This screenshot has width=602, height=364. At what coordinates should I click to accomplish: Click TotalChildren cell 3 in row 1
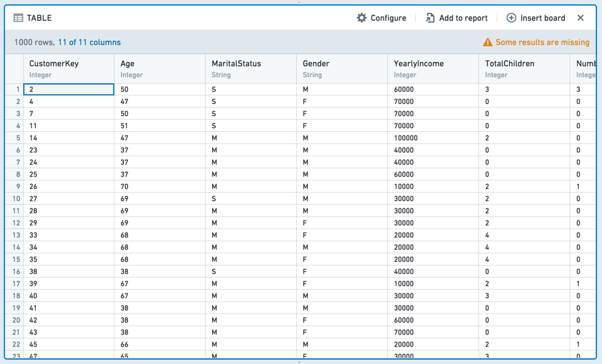click(524, 89)
